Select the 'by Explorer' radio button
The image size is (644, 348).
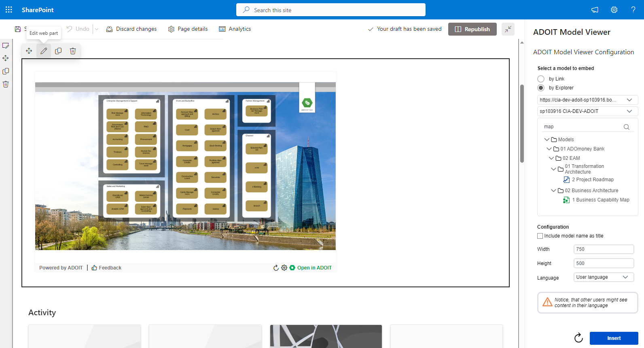(x=541, y=88)
